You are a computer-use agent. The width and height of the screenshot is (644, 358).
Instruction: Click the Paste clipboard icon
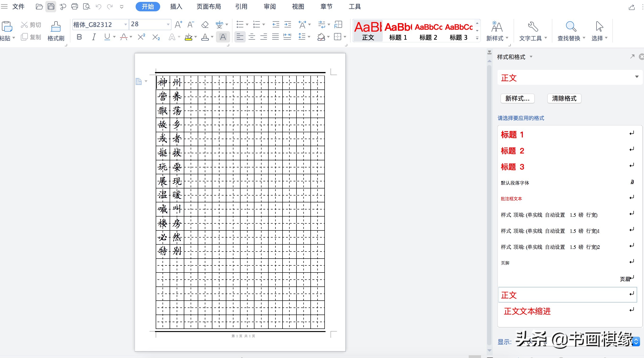pos(7,26)
